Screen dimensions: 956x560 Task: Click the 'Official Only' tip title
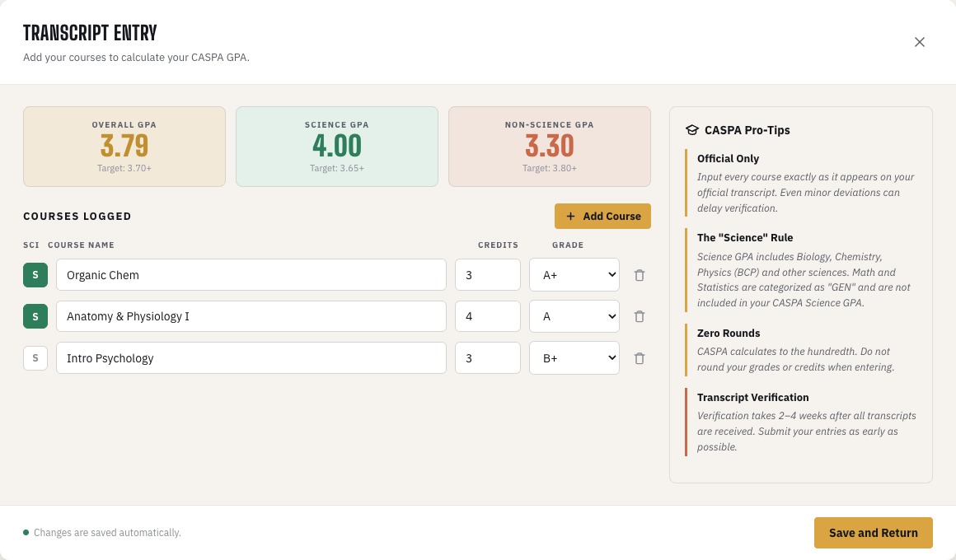[x=728, y=158]
